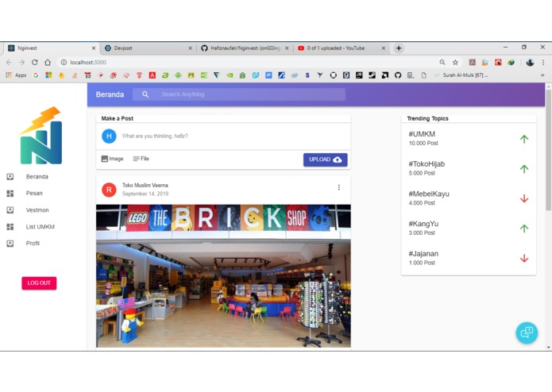
Task: Click the Nginvest lightning logo
Action: point(41,136)
